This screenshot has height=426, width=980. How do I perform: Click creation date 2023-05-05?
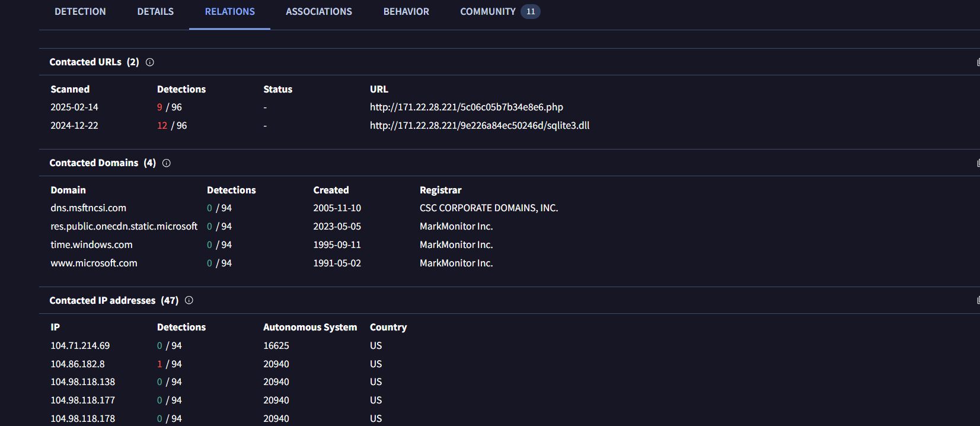(337, 227)
